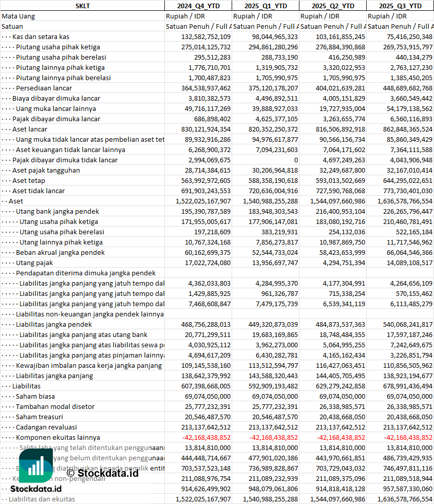Select Piutang usaha pihak berelasi label
Viewport: 434px width, 504px height.
pyautogui.click(x=61, y=57)
